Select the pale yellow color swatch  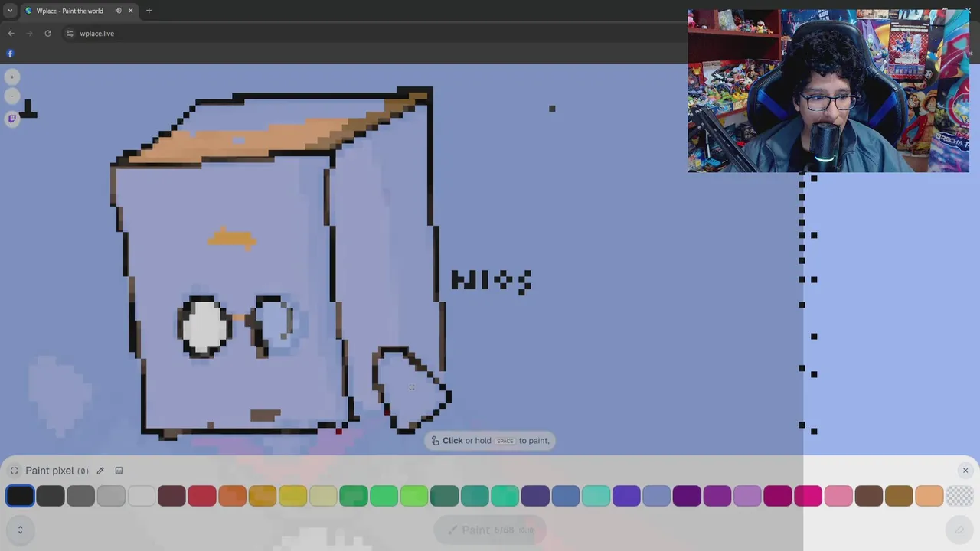coord(323,496)
